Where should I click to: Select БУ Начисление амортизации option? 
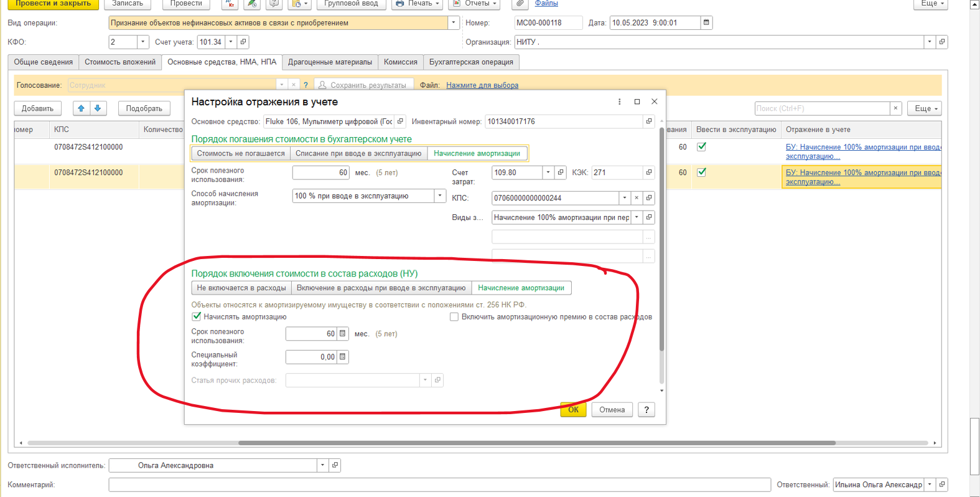pos(477,153)
